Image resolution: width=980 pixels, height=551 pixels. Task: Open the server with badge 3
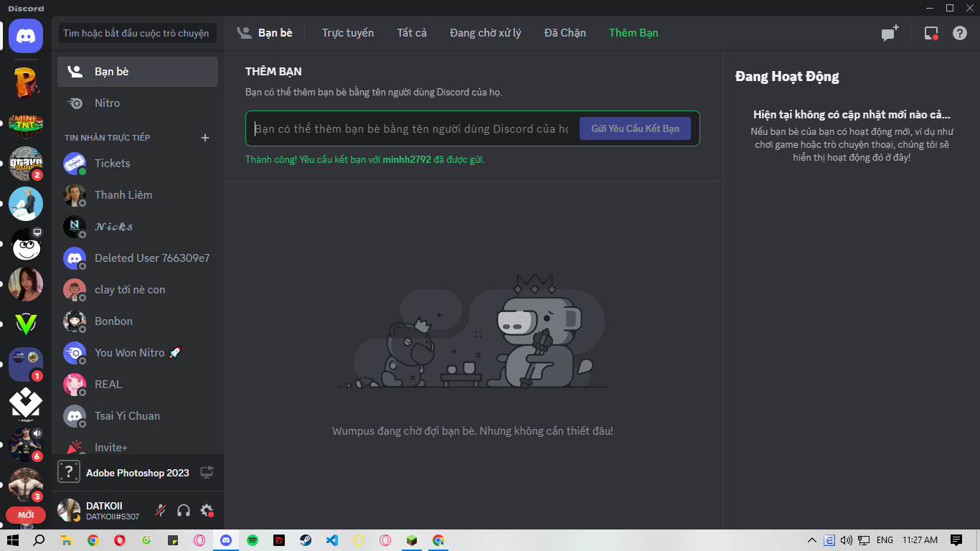[x=26, y=485]
